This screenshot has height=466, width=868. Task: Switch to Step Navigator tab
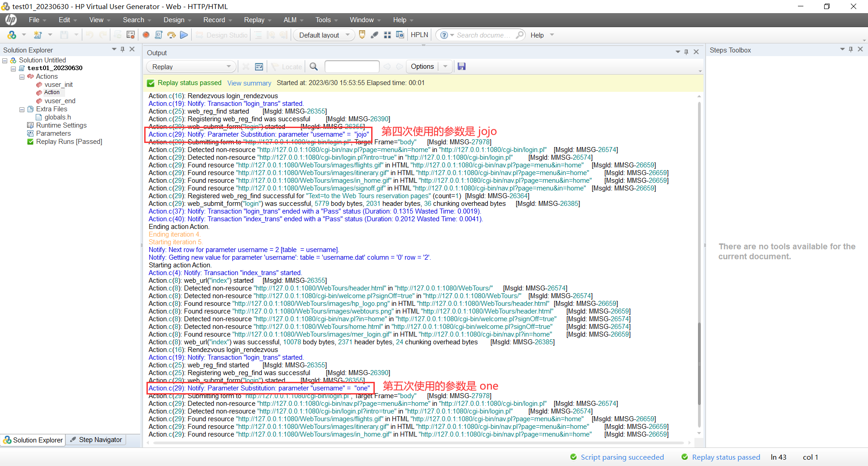[96, 440]
